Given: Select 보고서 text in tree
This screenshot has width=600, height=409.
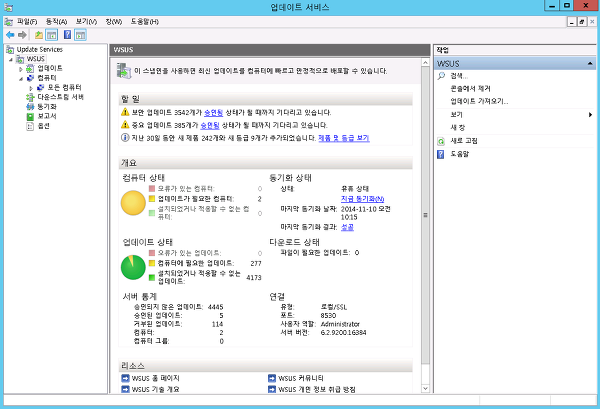Looking at the screenshot, I should coord(47,116).
